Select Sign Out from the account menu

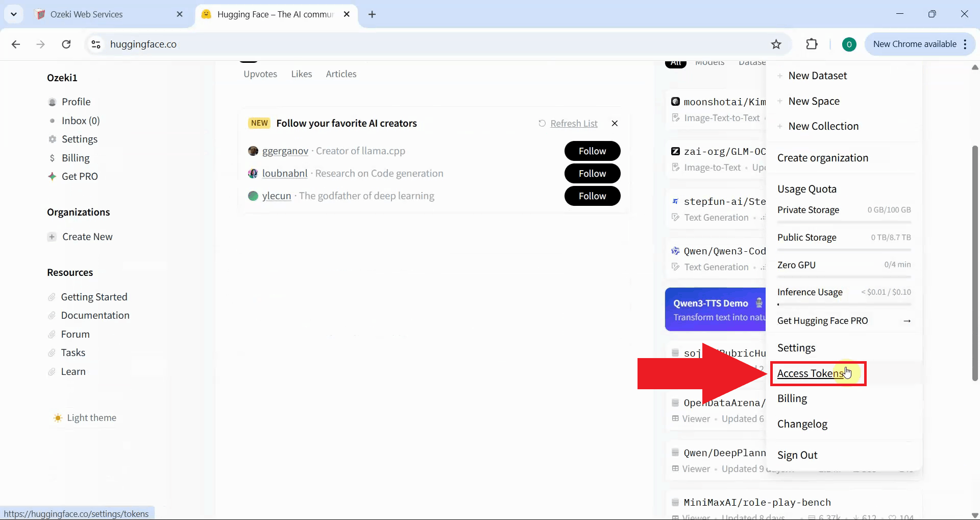click(x=798, y=455)
